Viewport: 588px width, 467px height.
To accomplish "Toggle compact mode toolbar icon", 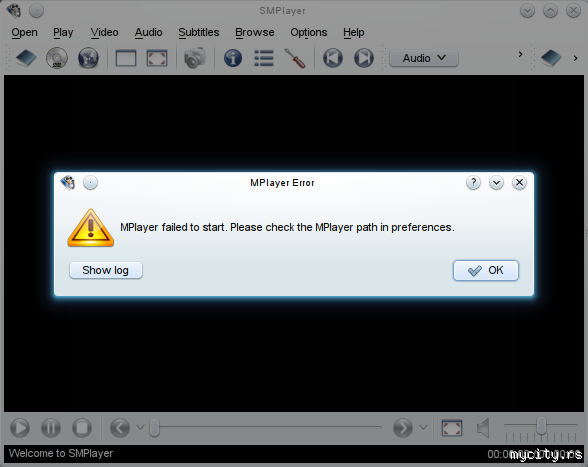I will (x=126, y=58).
